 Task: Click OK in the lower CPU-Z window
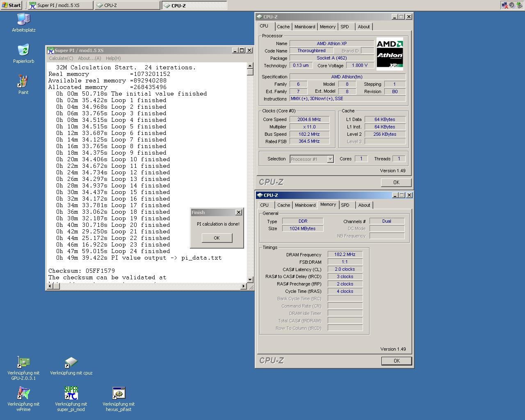pos(397,361)
